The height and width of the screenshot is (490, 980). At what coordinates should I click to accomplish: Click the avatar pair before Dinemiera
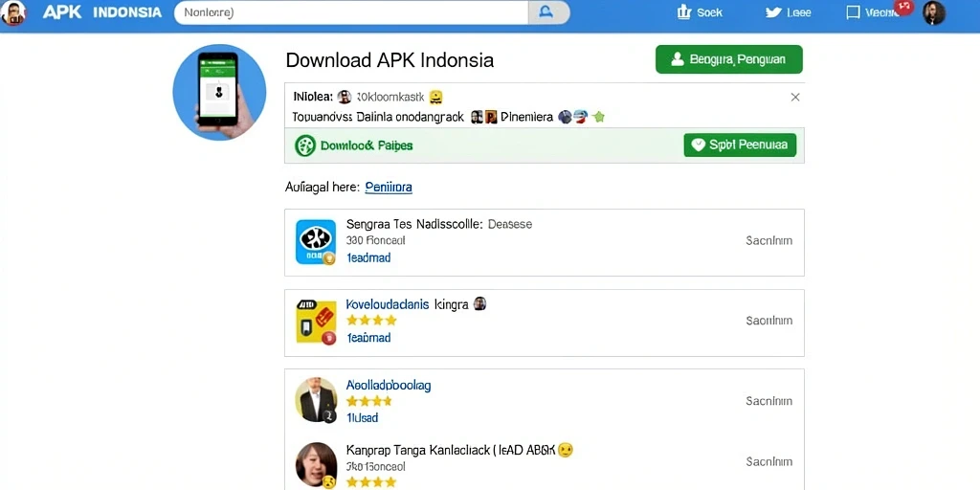pyautogui.click(x=483, y=117)
